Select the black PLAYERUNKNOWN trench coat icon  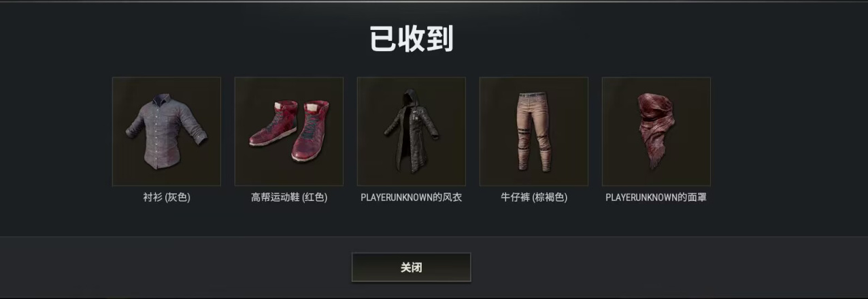point(412,131)
